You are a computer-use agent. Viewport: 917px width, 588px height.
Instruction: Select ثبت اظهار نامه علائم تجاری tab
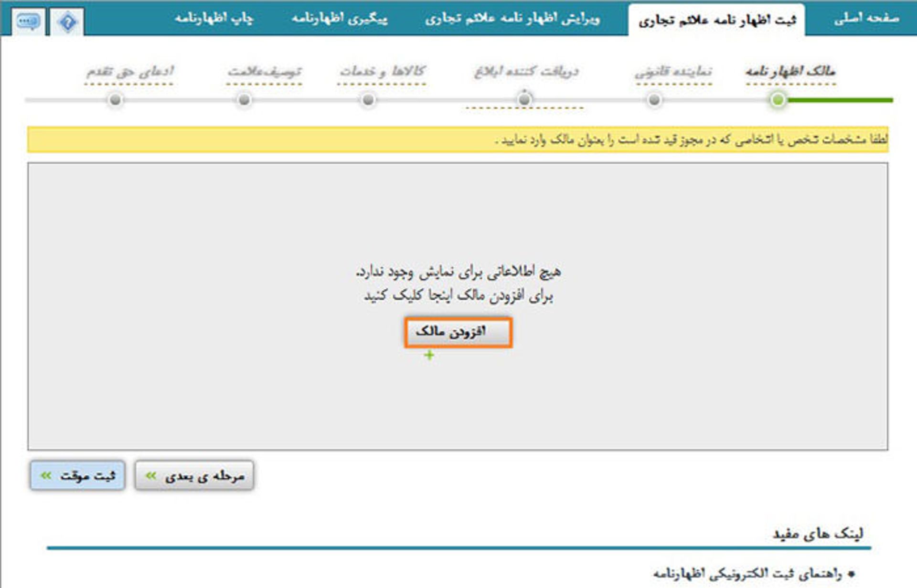[717, 20]
